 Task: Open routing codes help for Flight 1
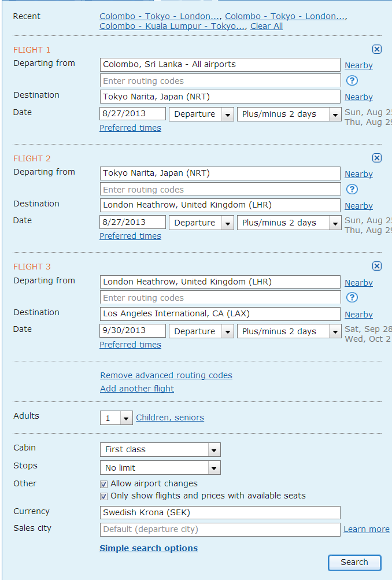tap(352, 80)
